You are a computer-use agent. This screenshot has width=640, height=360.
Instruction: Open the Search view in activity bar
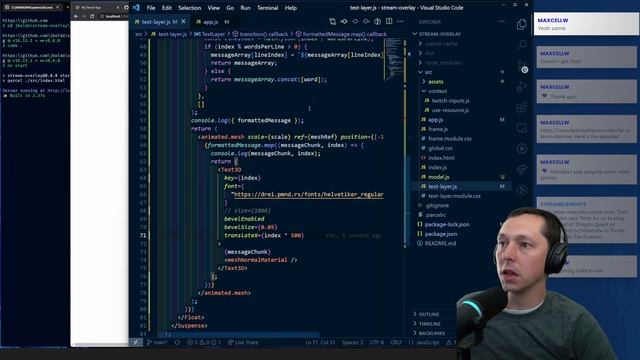coord(521,44)
